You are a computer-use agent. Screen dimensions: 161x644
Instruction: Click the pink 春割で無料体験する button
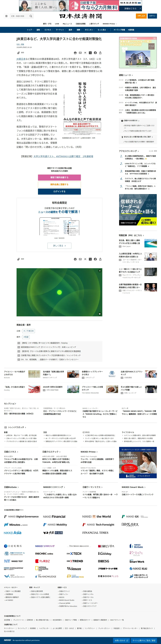(x=59, y=178)
